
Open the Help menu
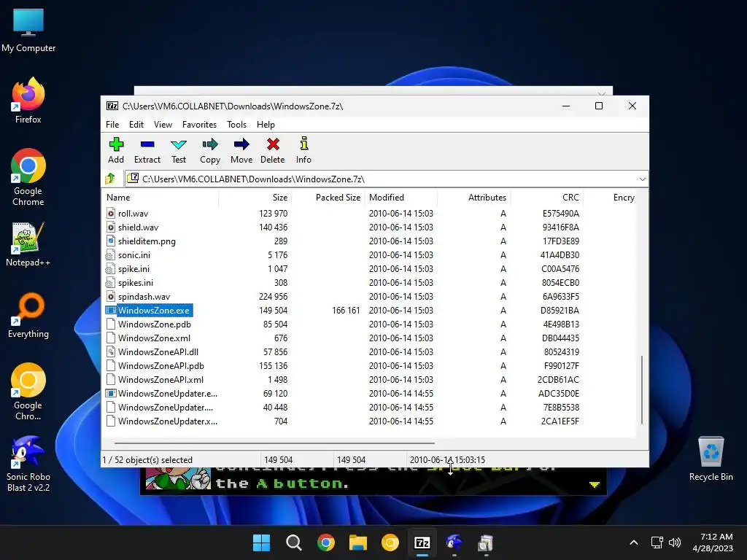266,124
